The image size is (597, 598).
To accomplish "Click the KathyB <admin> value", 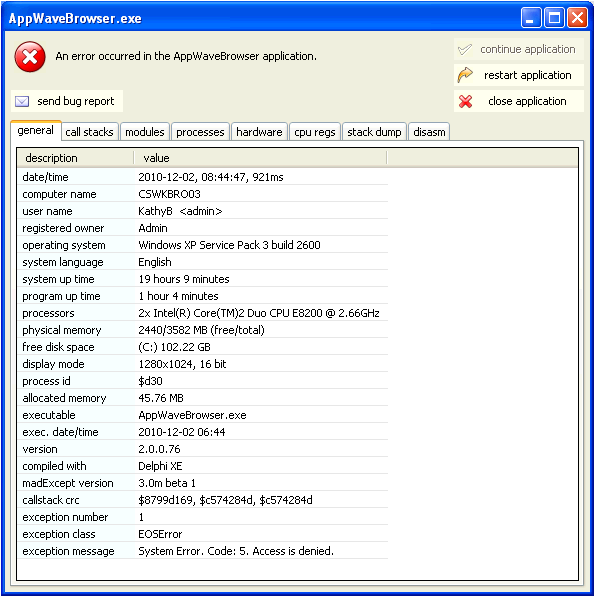I will (180, 211).
